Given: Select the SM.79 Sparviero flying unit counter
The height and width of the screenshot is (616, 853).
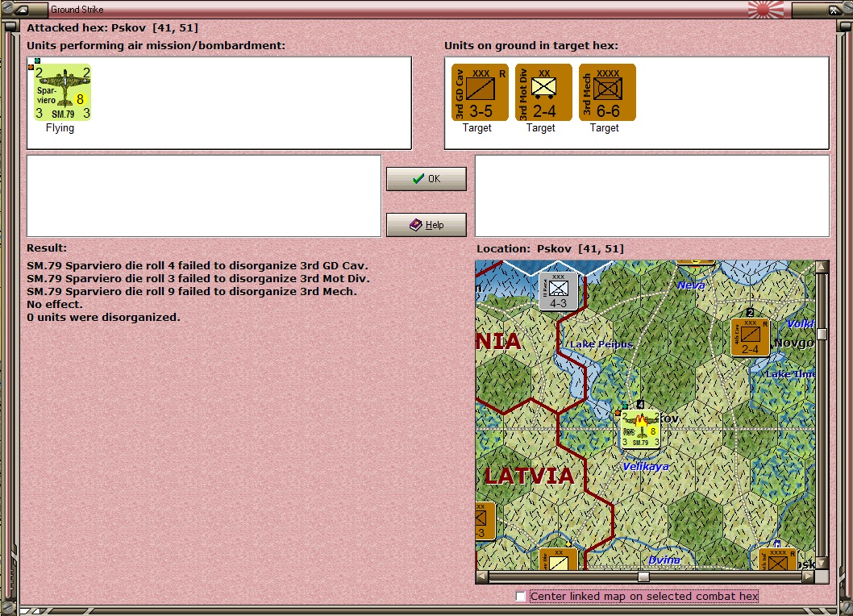Looking at the screenshot, I should (x=64, y=92).
